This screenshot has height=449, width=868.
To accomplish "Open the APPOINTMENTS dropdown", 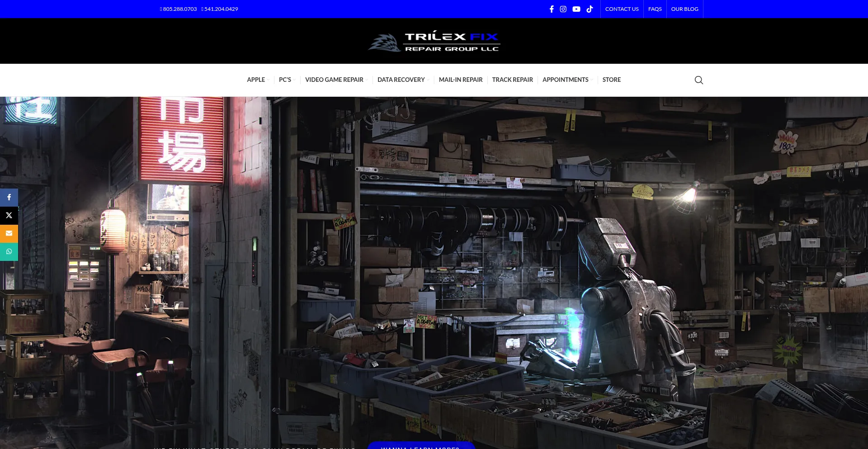I will pos(566,80).
